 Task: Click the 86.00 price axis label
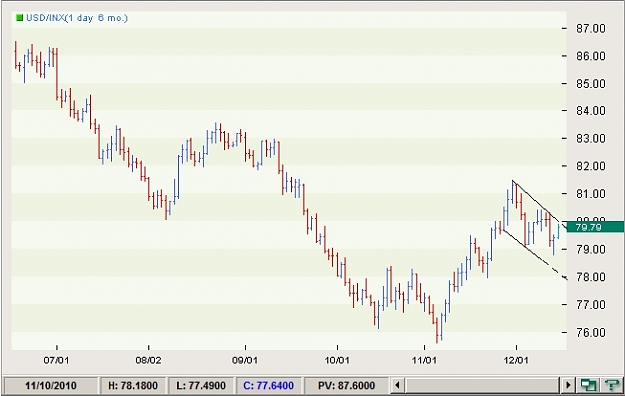[x=591, y=56]
